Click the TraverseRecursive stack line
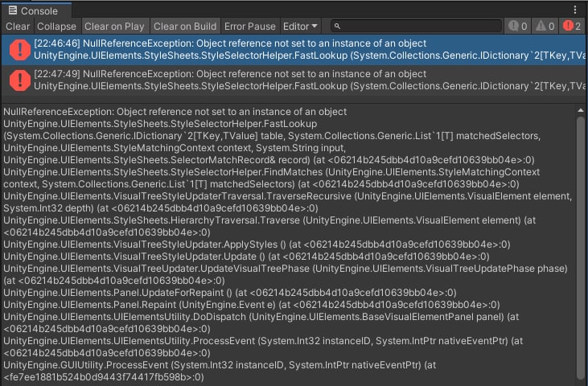588x386 pixels. (x=288, y=202)
